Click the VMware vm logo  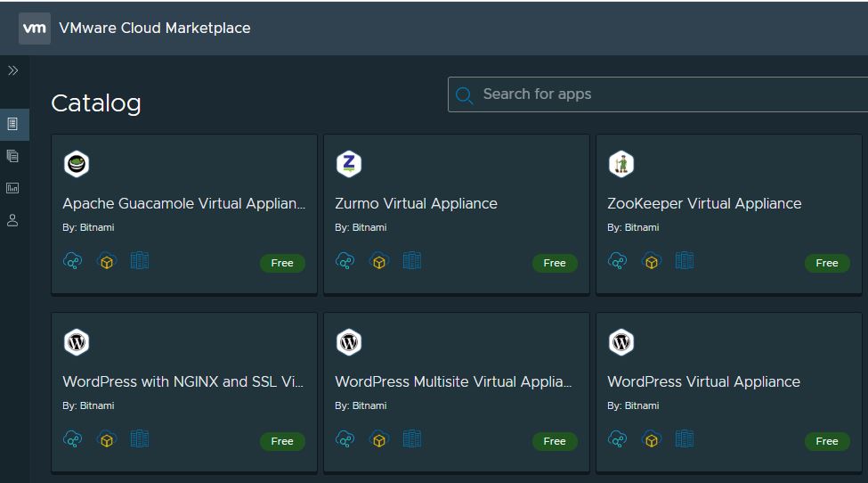coord(35,29)
